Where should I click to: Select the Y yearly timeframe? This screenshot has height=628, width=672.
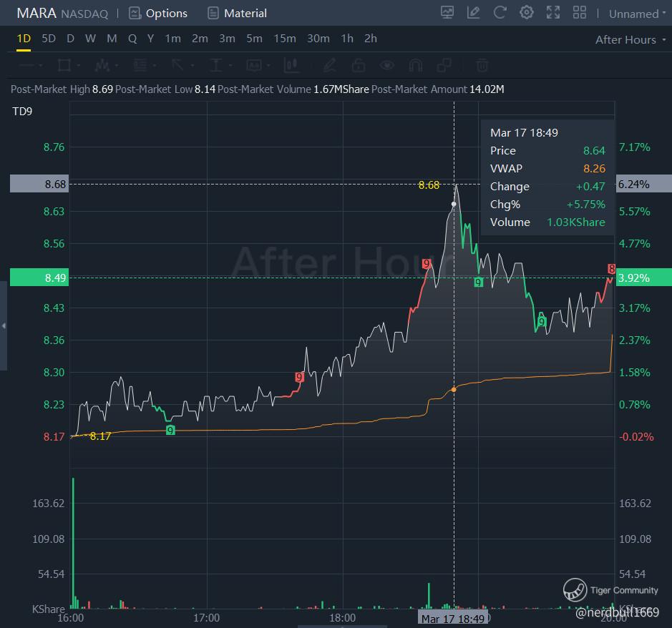point(150,39)
